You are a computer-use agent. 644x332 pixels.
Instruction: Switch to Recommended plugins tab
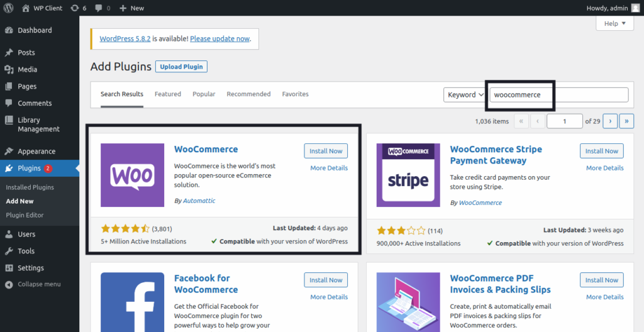pyautogui.click(x=248, y=94)
